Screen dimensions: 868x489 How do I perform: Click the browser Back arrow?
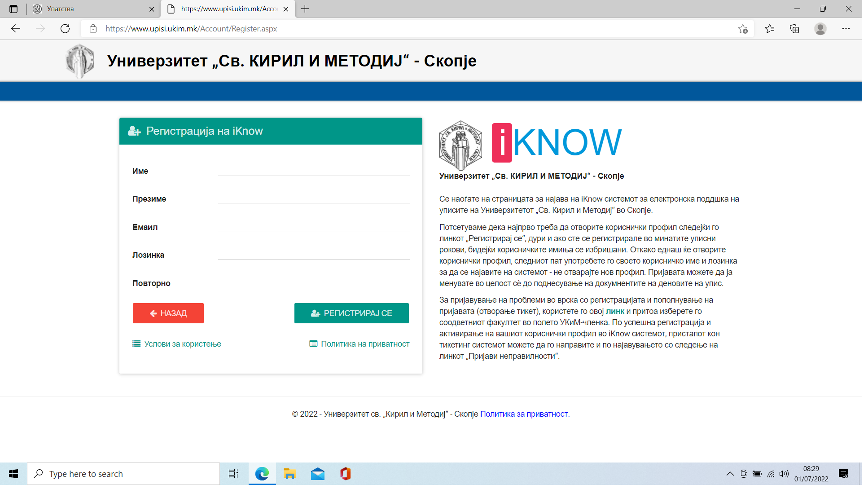(x=16, y=29)
